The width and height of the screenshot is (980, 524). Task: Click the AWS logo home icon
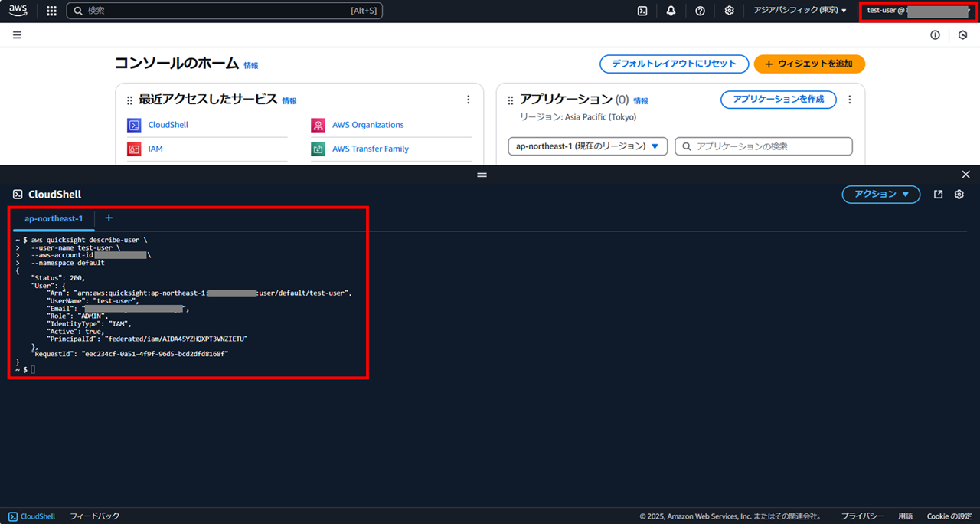18,11
